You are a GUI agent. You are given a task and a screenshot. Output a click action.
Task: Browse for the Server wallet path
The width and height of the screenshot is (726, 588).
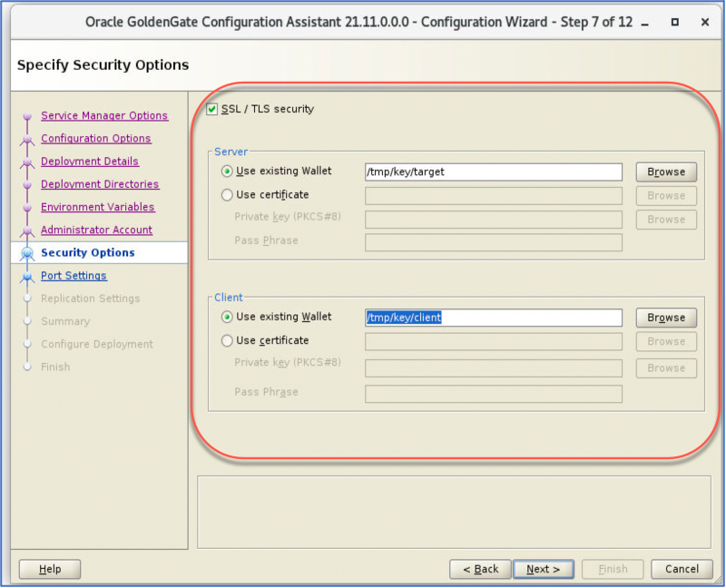666,171
